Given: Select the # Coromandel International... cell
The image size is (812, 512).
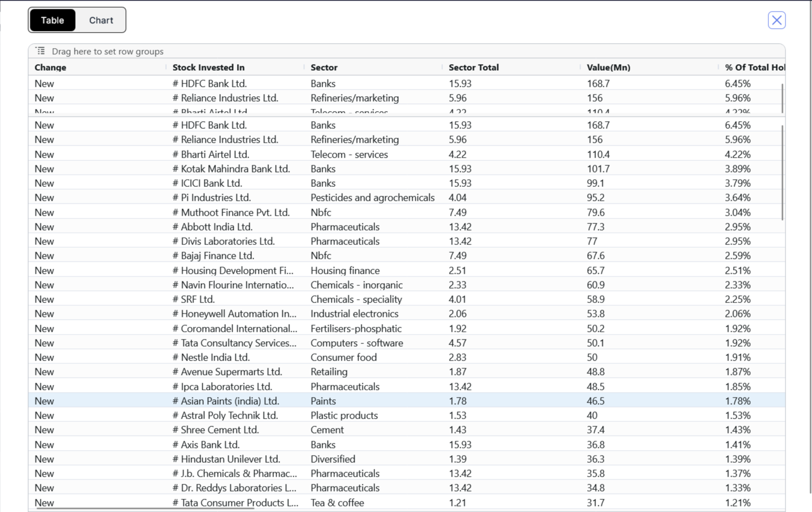Looking at the screenshot, I should (235, 328).
